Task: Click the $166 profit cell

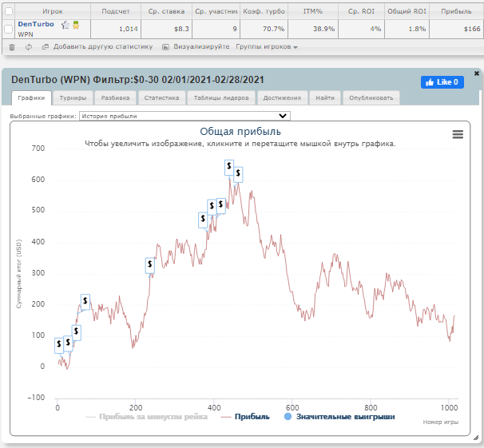Action: point(456,29)
